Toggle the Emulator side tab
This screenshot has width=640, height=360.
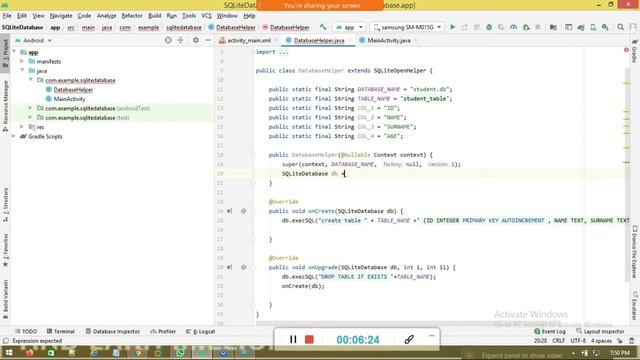pyautogui.click(x=635, y=305)
